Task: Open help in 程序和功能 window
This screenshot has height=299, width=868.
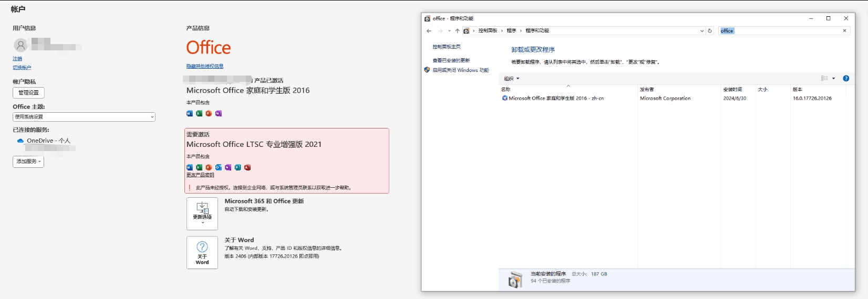Action: coord(846,78)
